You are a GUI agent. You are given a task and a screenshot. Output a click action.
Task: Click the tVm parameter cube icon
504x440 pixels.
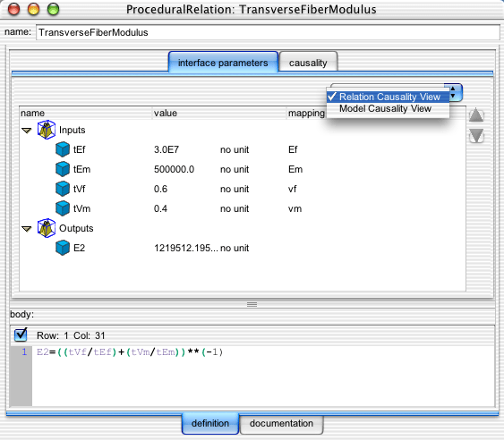click(63, 208)
